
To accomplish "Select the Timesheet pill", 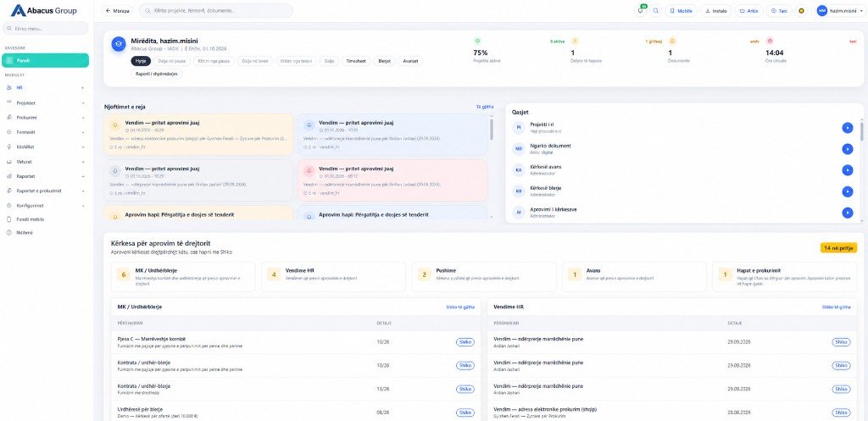I will coord(356,61).
